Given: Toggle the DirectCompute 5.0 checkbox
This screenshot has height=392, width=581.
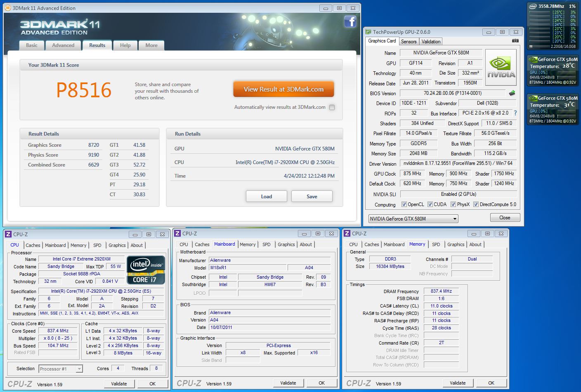Looking at the screenshot, I should (476, 204).
